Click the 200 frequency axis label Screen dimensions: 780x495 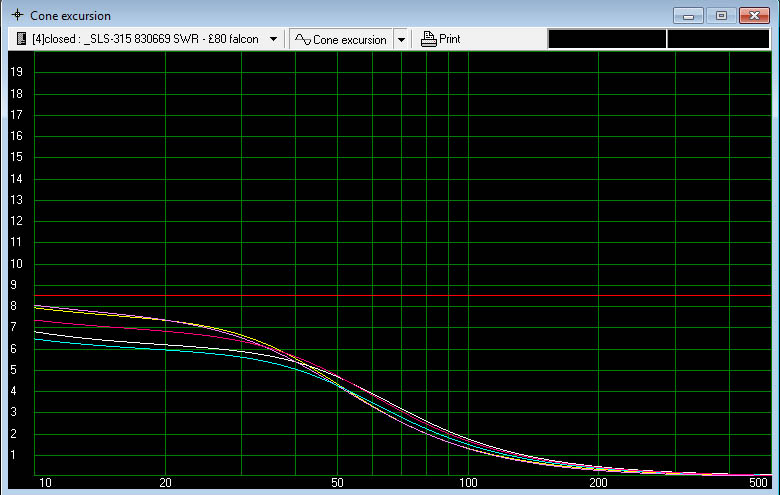point(598,483)
